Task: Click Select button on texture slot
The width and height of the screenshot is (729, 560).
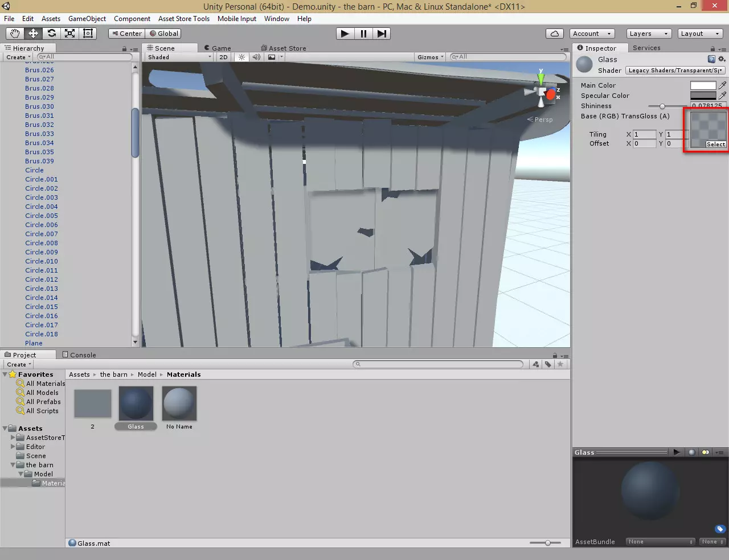Action: point(715,144)
